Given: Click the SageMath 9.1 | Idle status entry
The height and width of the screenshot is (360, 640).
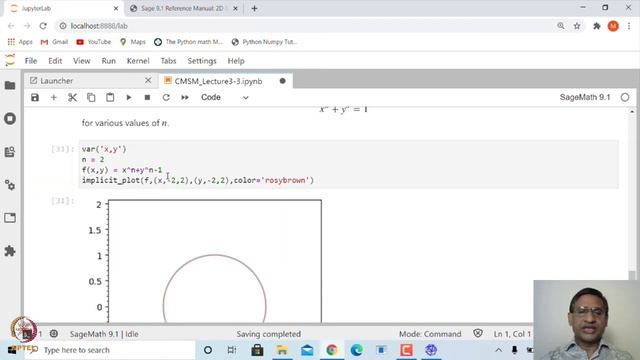Looking at the screenshot, I should pos(104,334).
